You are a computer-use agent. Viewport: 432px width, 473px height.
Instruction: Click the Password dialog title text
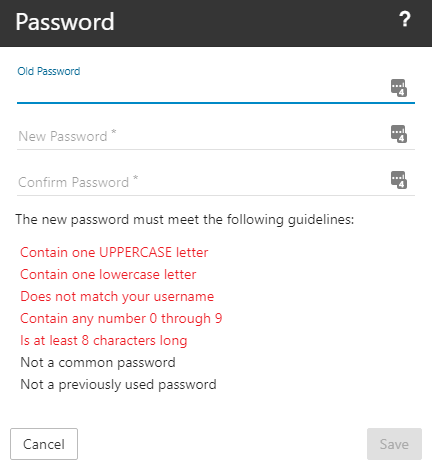[65, 22]
